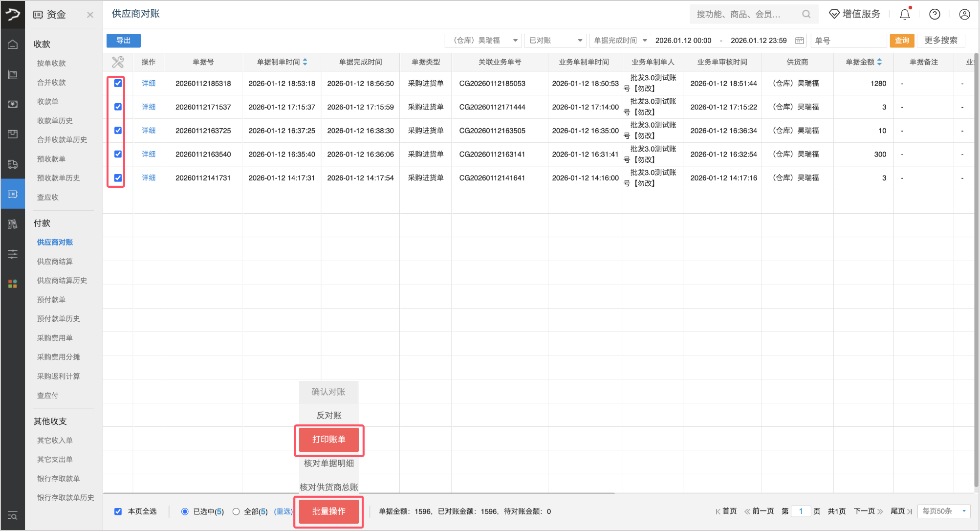The image size is (980, 531).
Task: Select the 全部(5) radio button
Action: [x=236, y=511]
